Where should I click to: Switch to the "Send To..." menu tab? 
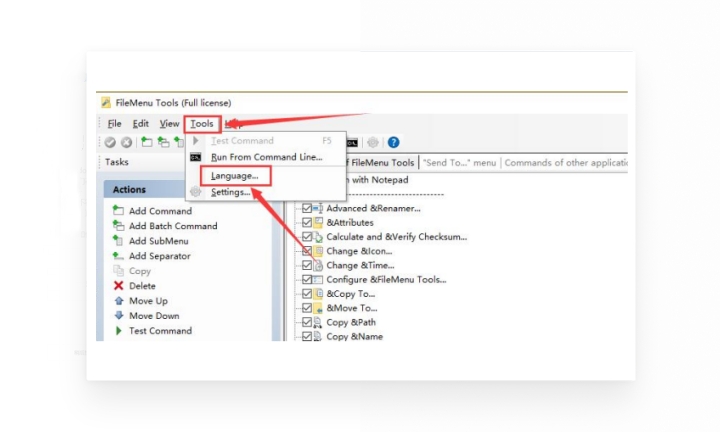(459, 163)
